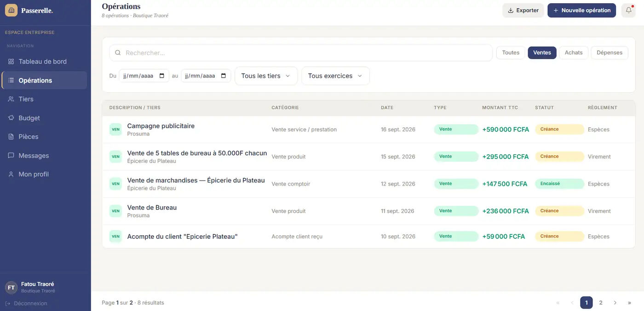Click the Du start date field
644x311 pixels.
pyautogui.click(x=144, y=76)
